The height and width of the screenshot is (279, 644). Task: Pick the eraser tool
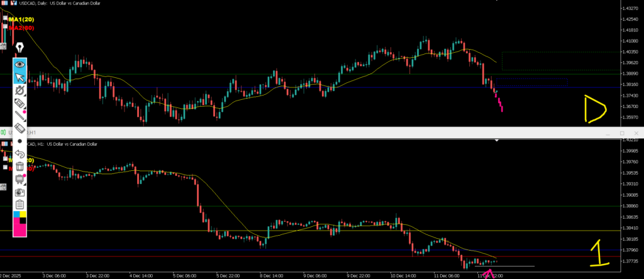[19, 128]
